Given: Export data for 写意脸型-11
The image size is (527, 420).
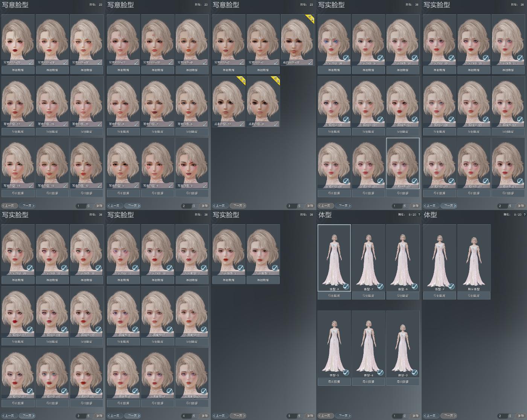Looking at the screenshot, I should point(123,70).
